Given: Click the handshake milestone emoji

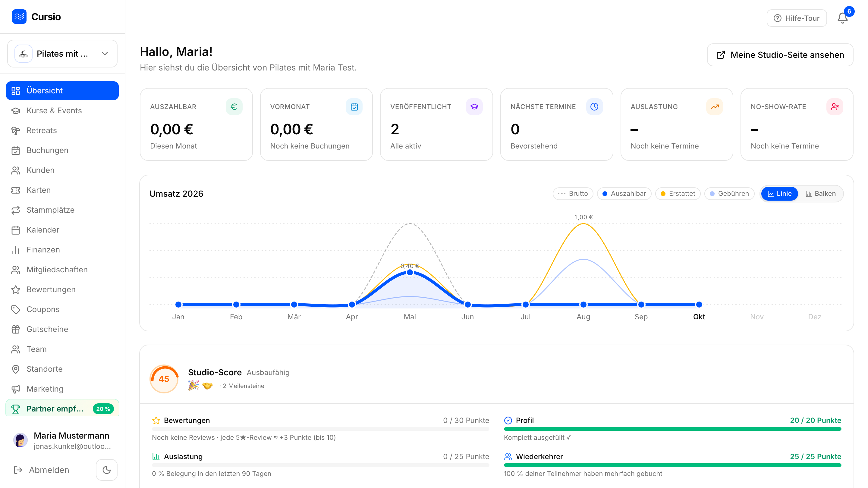Looking at the screenshot, I should pos(207,386).
